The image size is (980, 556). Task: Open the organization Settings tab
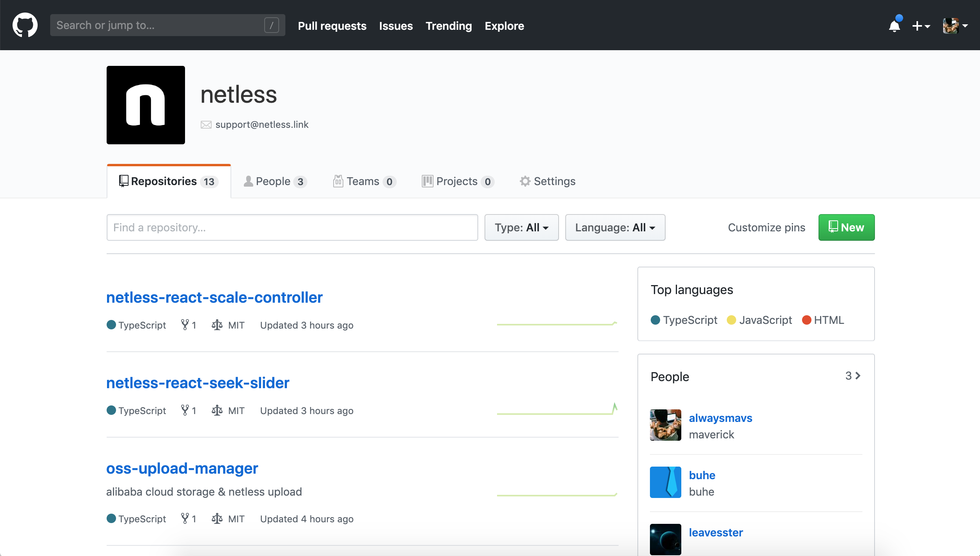pyautogui.click(x=547, y=181)
